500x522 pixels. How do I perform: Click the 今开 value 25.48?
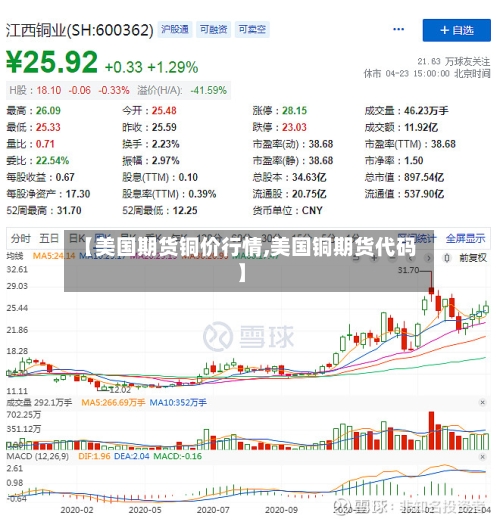[x=164, y=111]
